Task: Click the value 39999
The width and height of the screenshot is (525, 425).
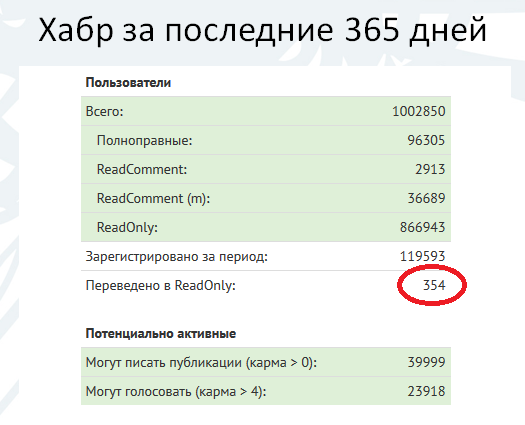Action: (x=426, y=362)
